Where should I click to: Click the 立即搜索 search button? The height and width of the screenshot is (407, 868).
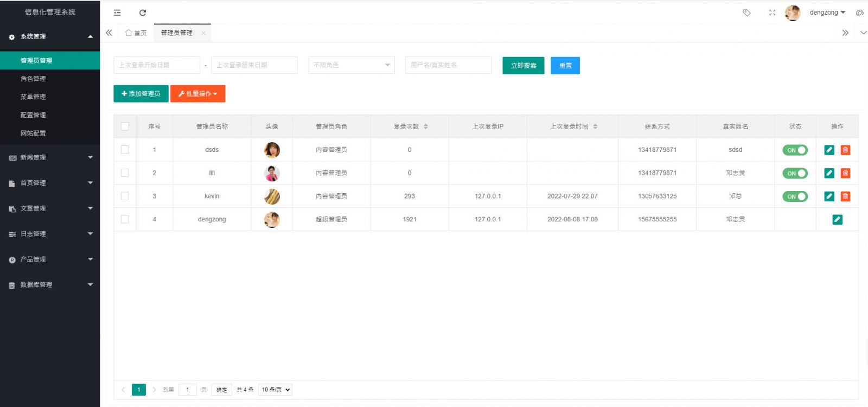[x=523, y=66]
